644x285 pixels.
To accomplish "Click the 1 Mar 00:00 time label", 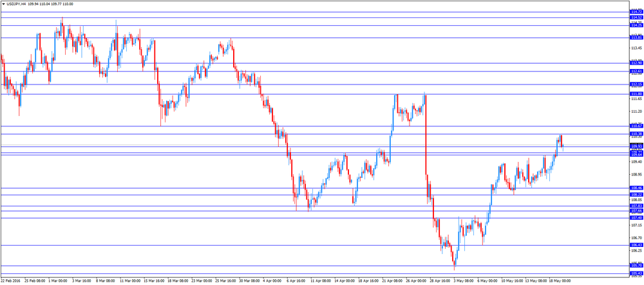I will pyautogui.click(x=57, y=282).
